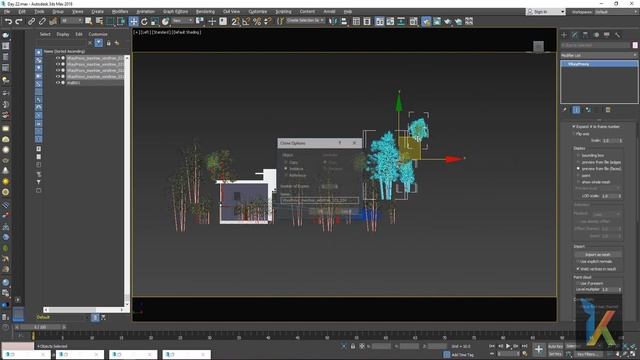Select the Instance radio option

tap(286, 169)
